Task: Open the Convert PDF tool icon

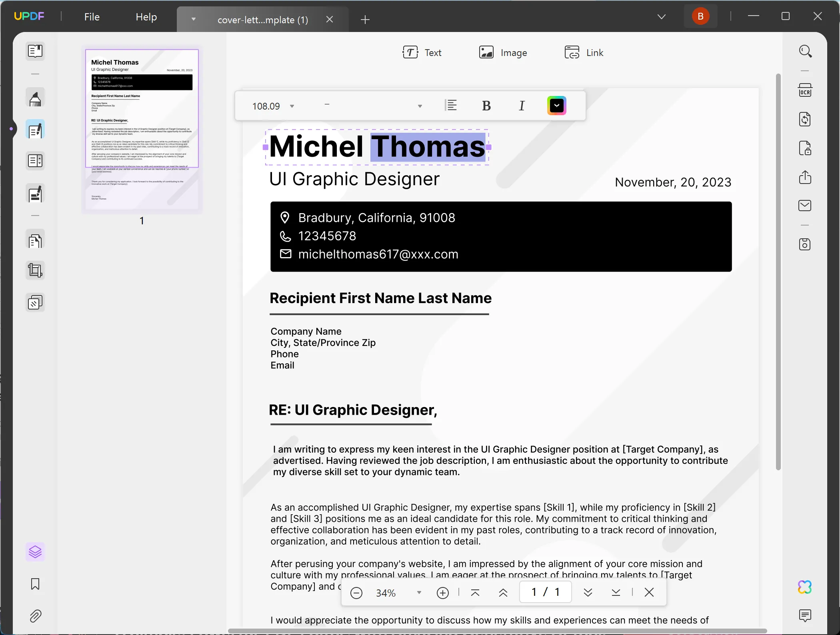Action: pyautogui.click(x=805, y=119)
